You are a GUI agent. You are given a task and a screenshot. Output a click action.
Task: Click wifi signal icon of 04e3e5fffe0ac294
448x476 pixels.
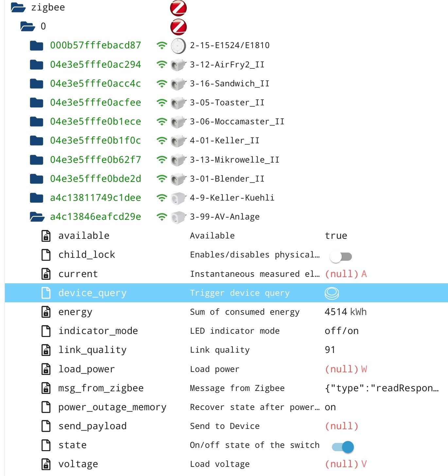pos(162,64)
